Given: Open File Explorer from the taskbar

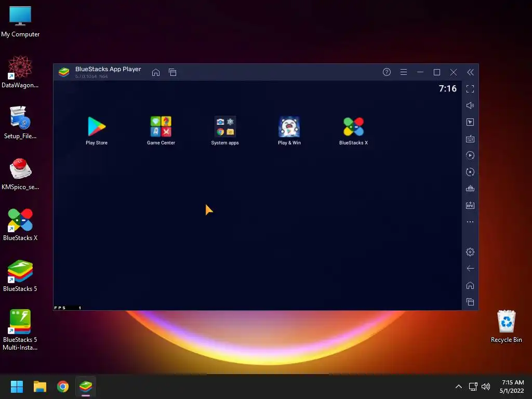Looking at the screenshot, I should click(39, 387).
